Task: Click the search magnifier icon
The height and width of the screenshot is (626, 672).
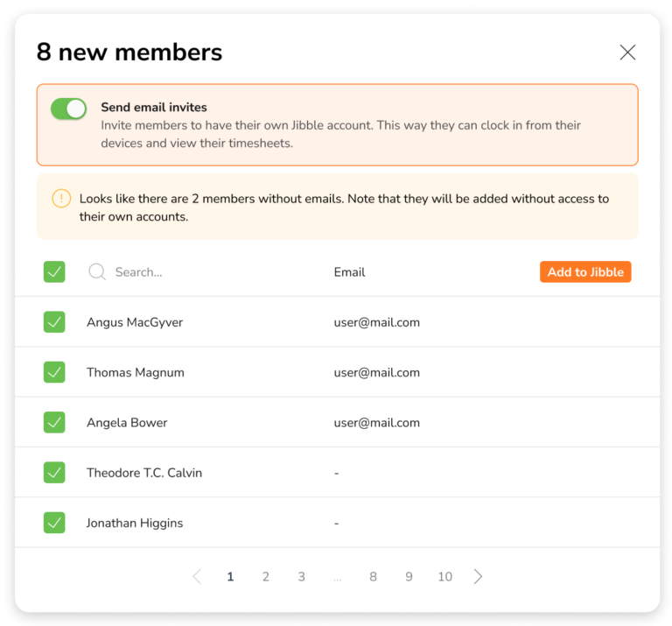Action: (97, 271)
